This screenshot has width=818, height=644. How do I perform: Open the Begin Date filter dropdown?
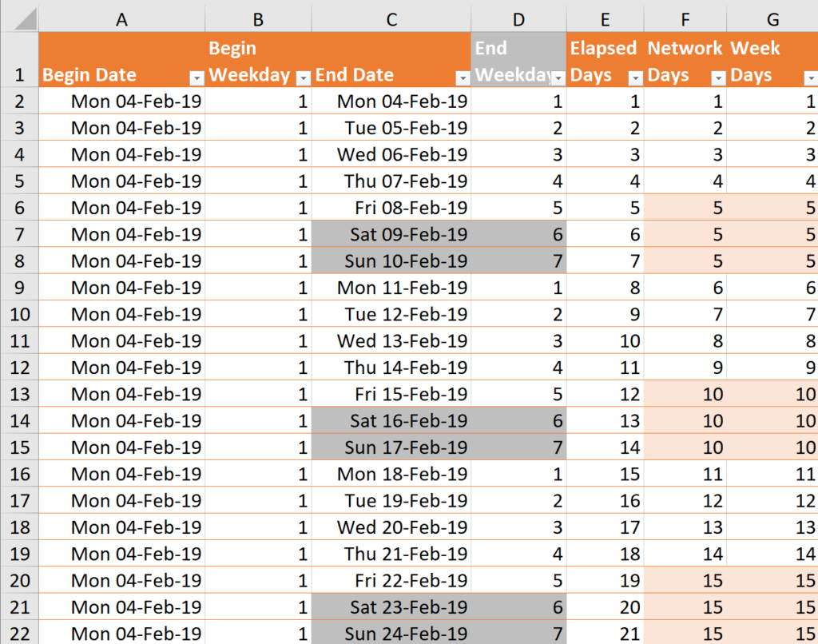pos(197,76)
